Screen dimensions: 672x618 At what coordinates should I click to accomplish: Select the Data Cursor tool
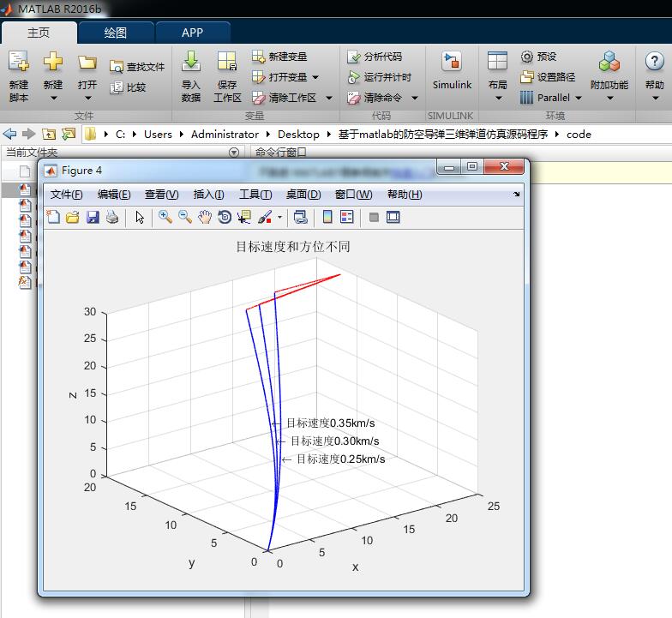point(244,218)
